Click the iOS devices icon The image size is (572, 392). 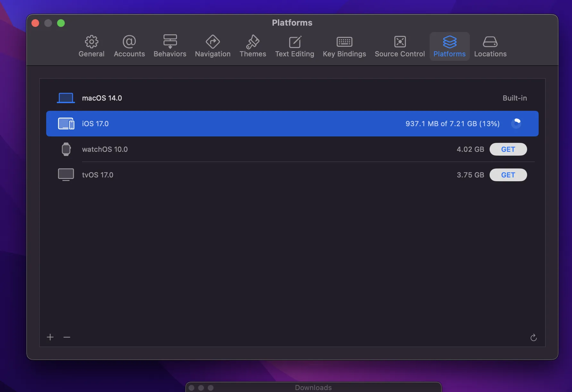click(x=66, y=124)
